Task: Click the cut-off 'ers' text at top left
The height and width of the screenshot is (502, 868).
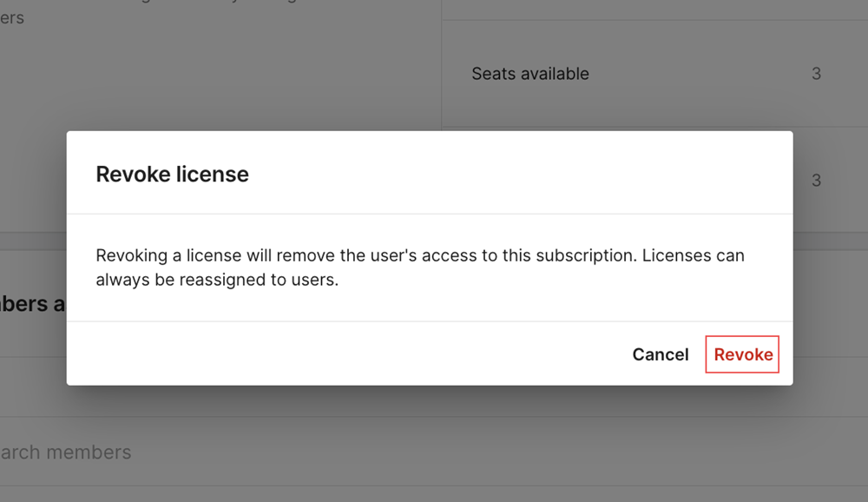Action: pyautogui.click(x=12, y=17)
